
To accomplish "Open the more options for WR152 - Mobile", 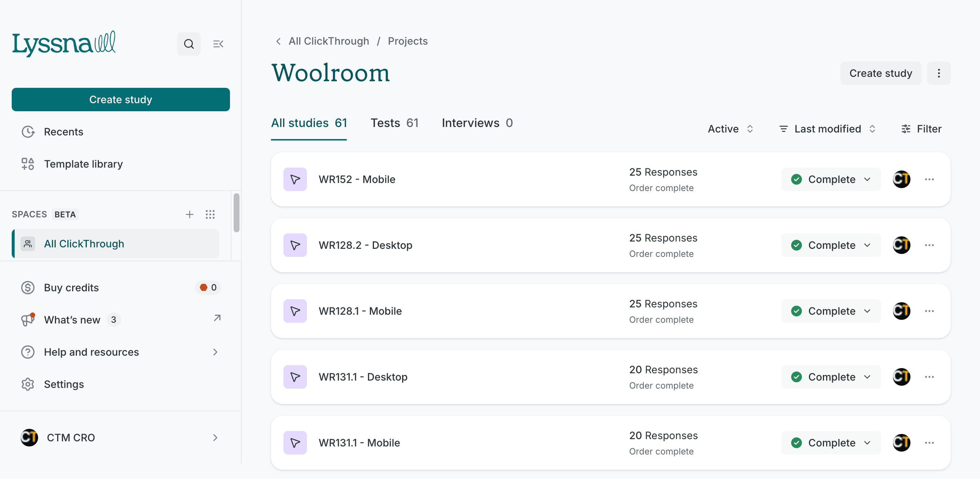I will pyautogui.click(x=929, y=179).
